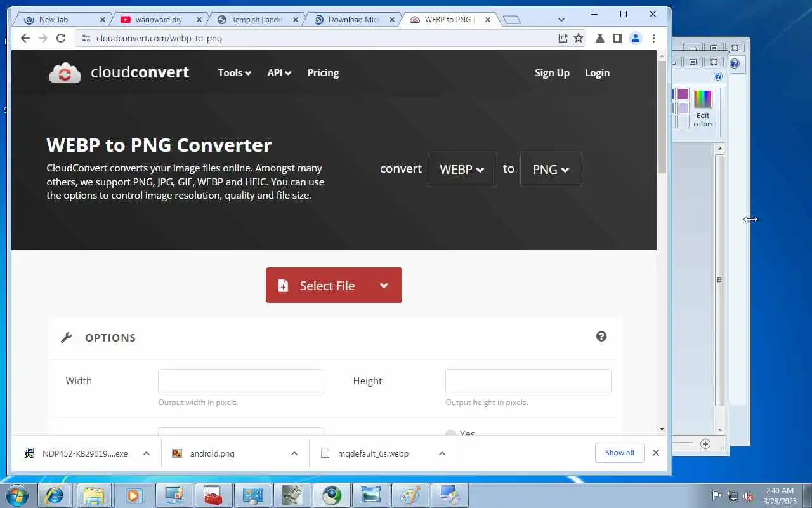The width and height of the screenshot is (812, 508).
Task: Open Chrome's three-dot menu
Action: click(653, 38)
